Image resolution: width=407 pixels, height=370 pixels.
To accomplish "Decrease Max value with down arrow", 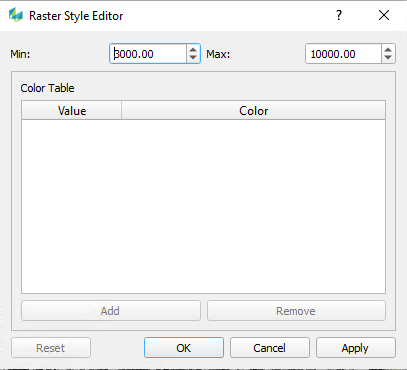I will point(388,58).
